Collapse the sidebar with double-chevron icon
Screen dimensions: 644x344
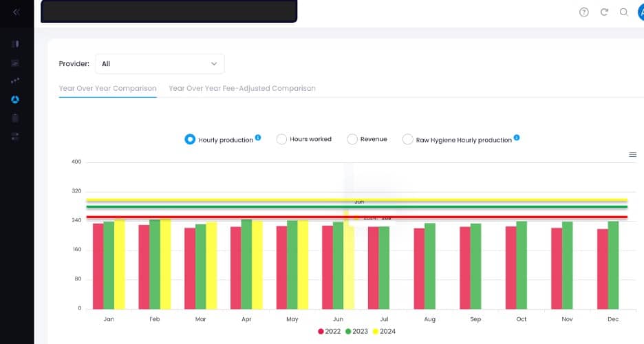16,12
